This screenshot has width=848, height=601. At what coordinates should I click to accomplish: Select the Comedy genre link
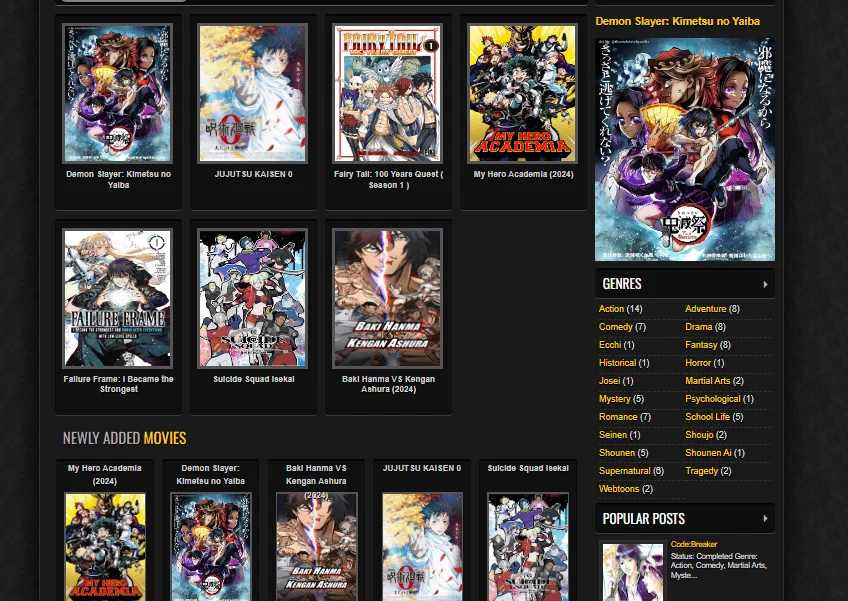click(x=615, y=327)
